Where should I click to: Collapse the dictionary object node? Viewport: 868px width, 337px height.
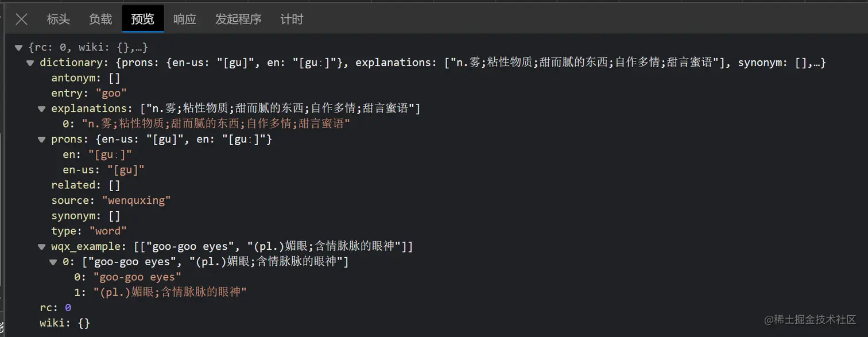(x=30, y=63)
